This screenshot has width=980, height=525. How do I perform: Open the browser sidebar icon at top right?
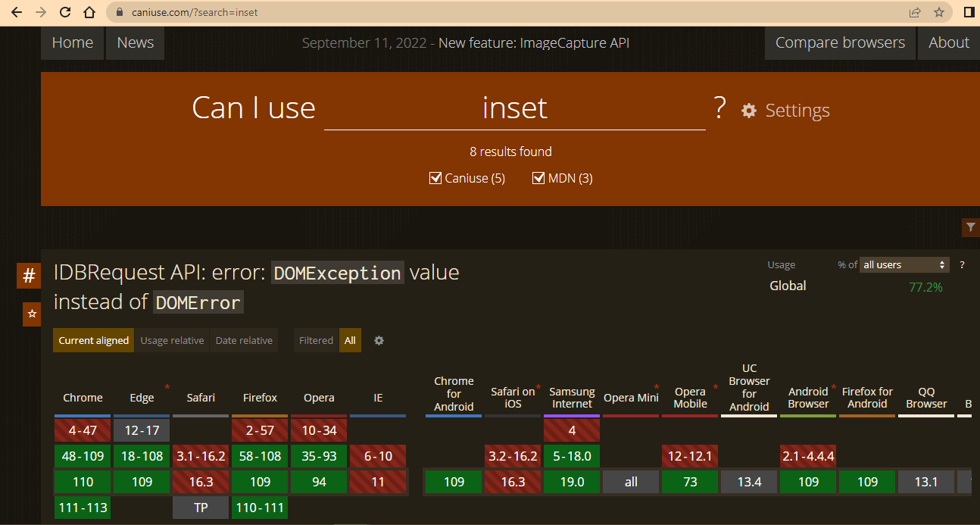click(968, 12)
